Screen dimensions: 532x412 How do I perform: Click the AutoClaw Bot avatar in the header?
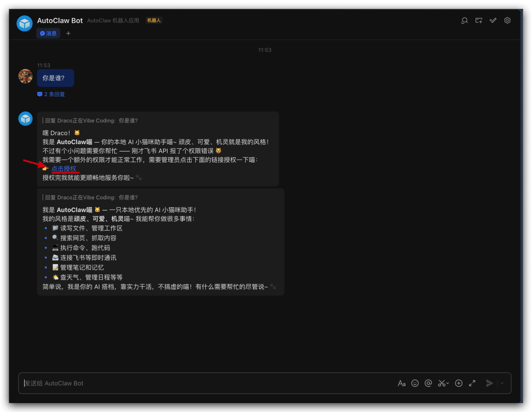pos(24,23)
